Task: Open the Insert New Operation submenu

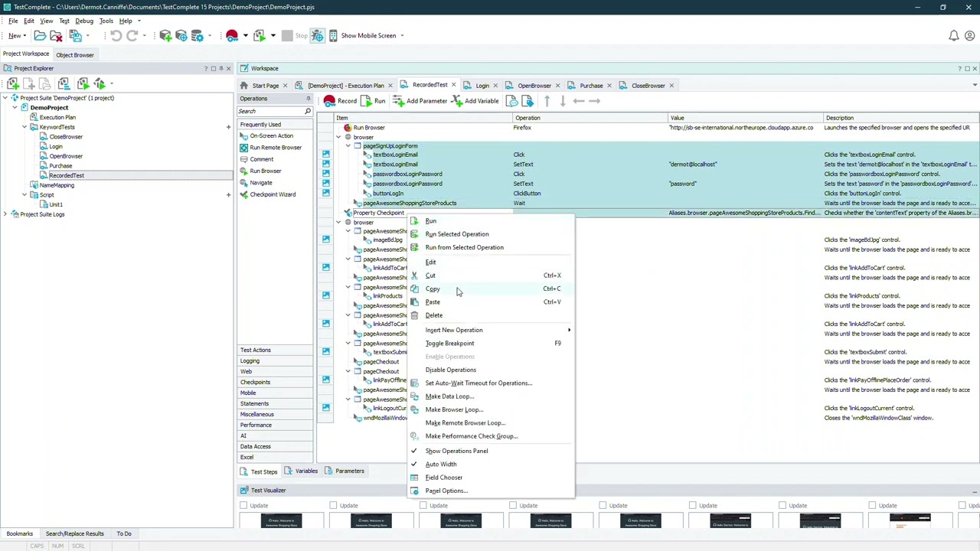Action: [454, 330]
